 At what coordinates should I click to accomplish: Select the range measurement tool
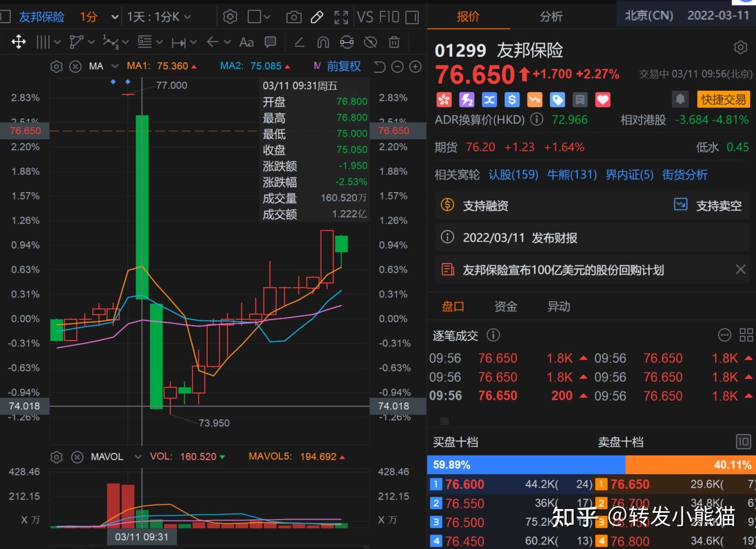point(179,42)
